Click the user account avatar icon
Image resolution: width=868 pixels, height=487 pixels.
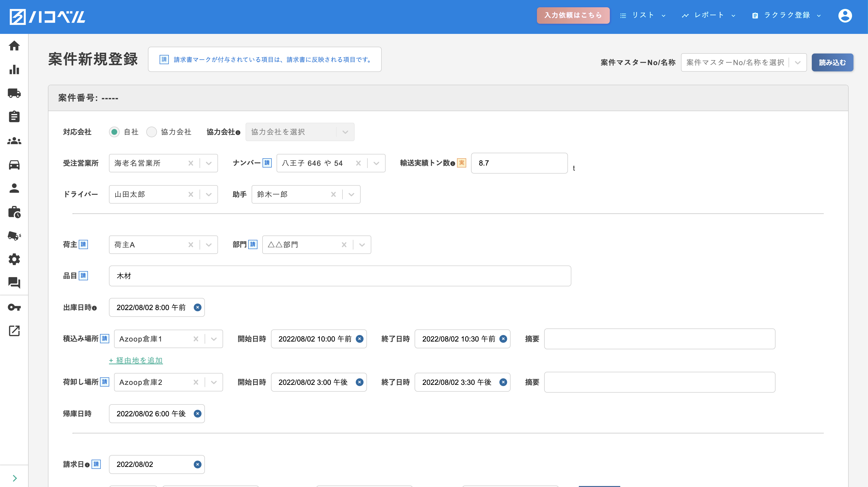click(845, 15)
